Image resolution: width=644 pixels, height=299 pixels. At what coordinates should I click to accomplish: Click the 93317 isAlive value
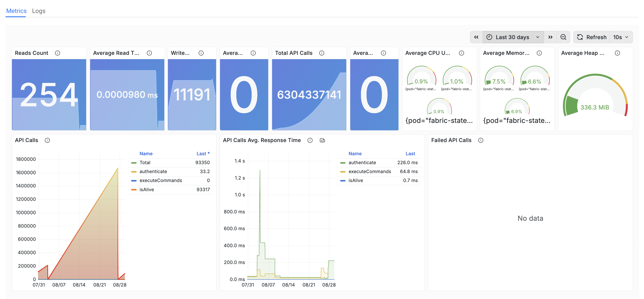coord(203,190)
